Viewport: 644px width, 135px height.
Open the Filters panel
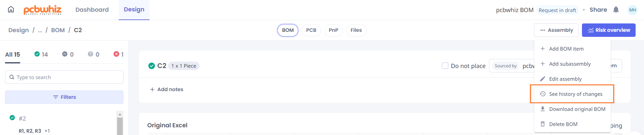64,97
